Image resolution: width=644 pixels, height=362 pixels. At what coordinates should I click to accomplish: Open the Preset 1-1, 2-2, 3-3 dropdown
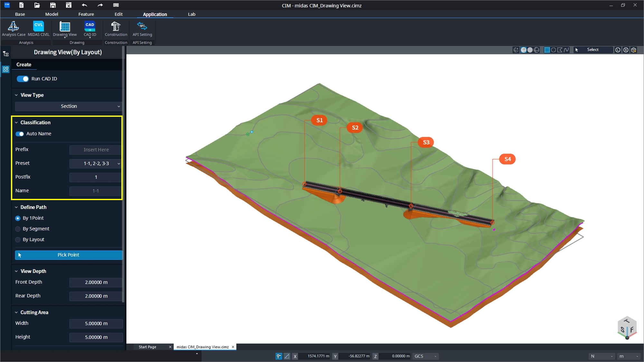coord(96,163)
